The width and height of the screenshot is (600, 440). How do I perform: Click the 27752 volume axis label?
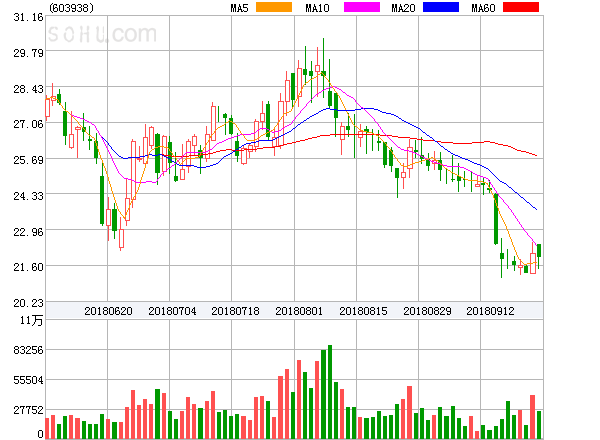click(28, 410)
